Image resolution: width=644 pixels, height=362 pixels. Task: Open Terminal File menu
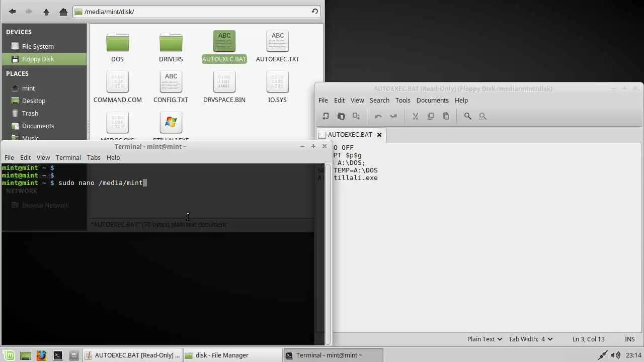point(9,157)
